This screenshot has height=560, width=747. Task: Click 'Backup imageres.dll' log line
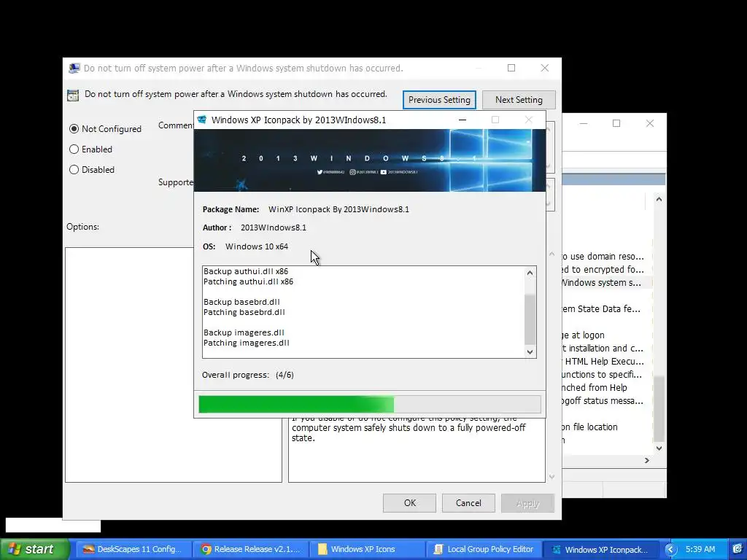(x=244, y=332)
